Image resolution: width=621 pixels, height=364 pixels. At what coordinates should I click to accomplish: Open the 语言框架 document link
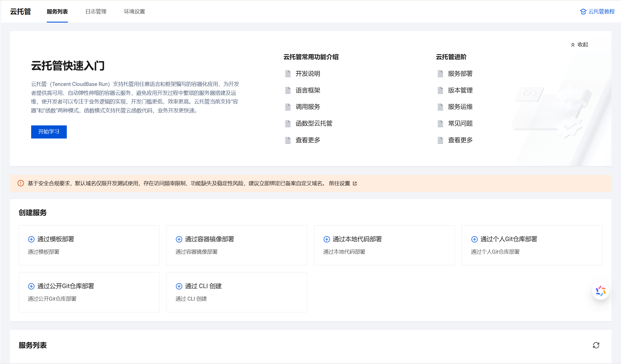[x=308, y=90]
